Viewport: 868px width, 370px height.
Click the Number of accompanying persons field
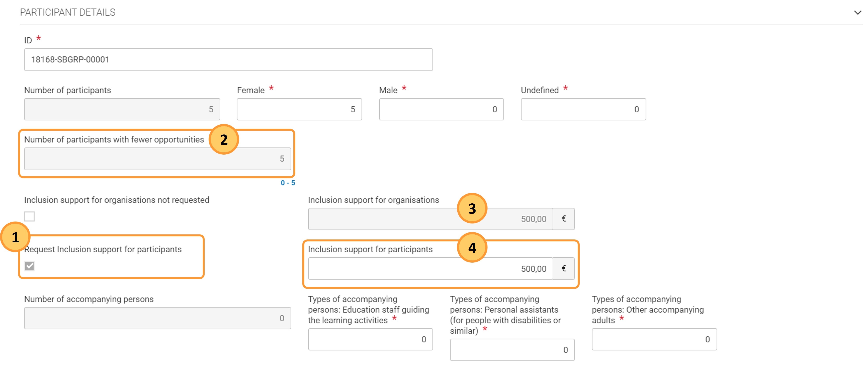(157, 318)
